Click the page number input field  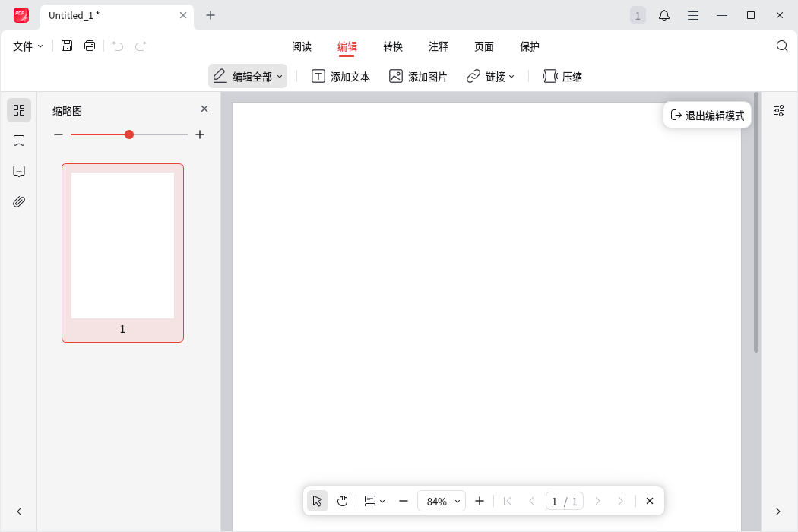point(565,501)
